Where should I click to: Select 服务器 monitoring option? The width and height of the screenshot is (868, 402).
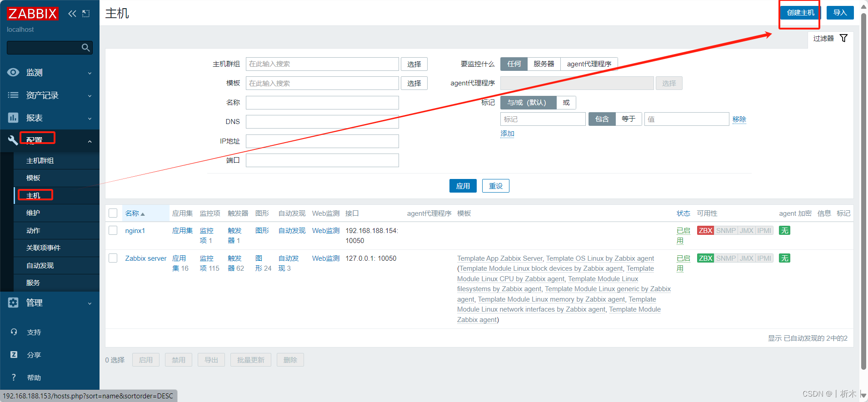pos(544,64)
